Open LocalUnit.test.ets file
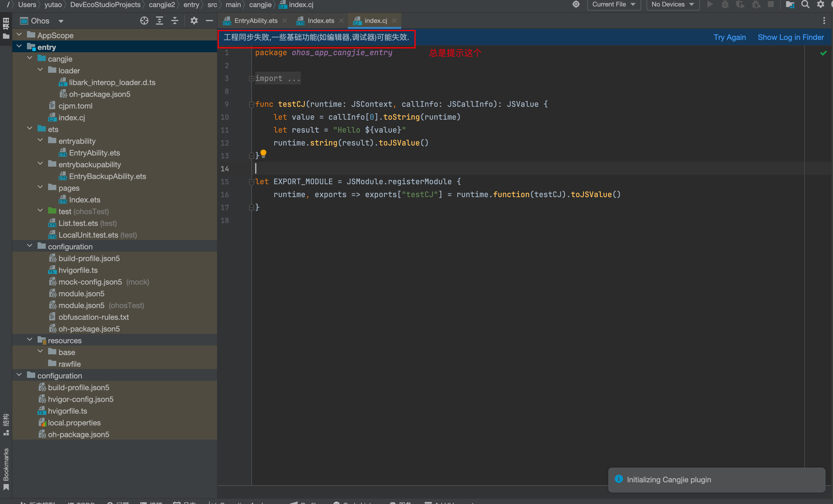 [97, 235]
